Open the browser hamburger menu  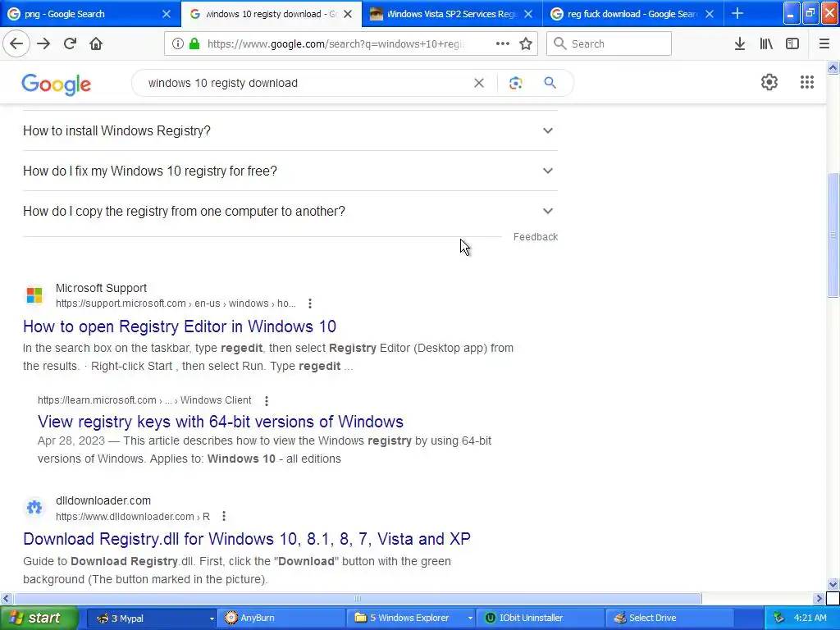coord(824,43)
